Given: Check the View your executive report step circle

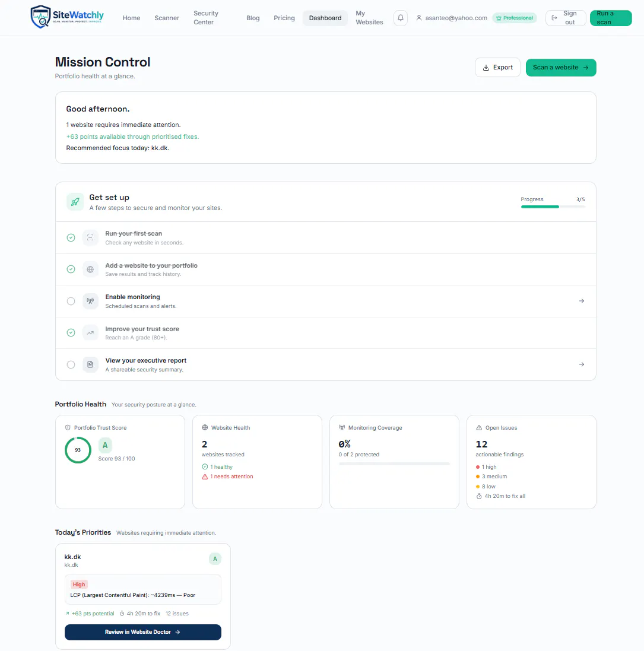Looking at the screenshot, I should click(x=71, y=364).
